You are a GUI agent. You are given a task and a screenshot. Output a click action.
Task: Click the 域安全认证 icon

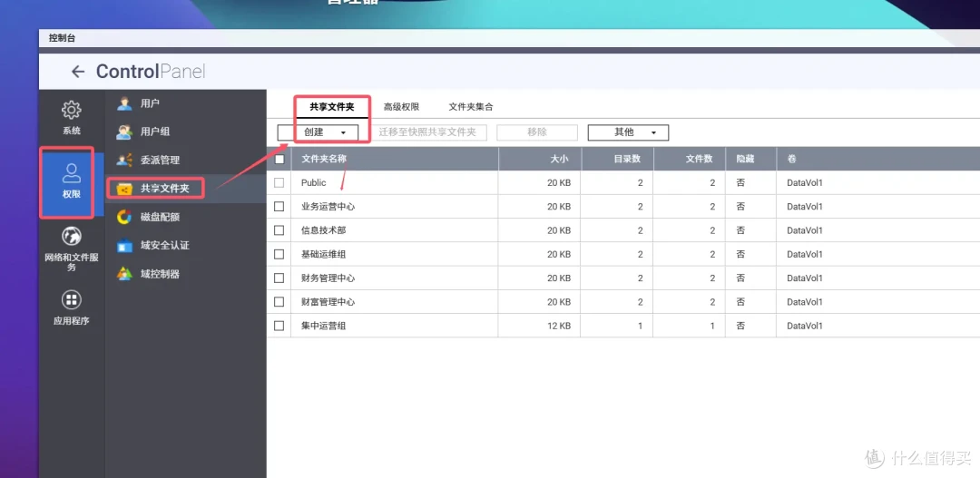(124, 246)
